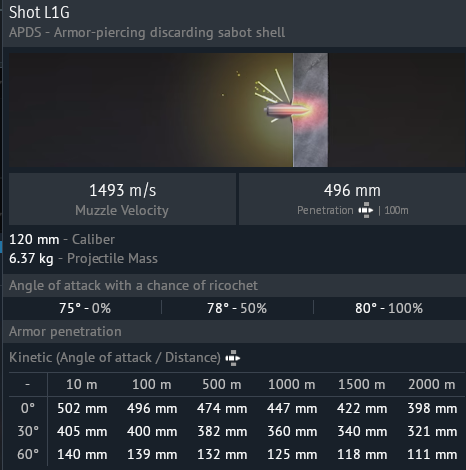
Task: Click the 496 mm Penetration box
Action: tap(352, 199)
